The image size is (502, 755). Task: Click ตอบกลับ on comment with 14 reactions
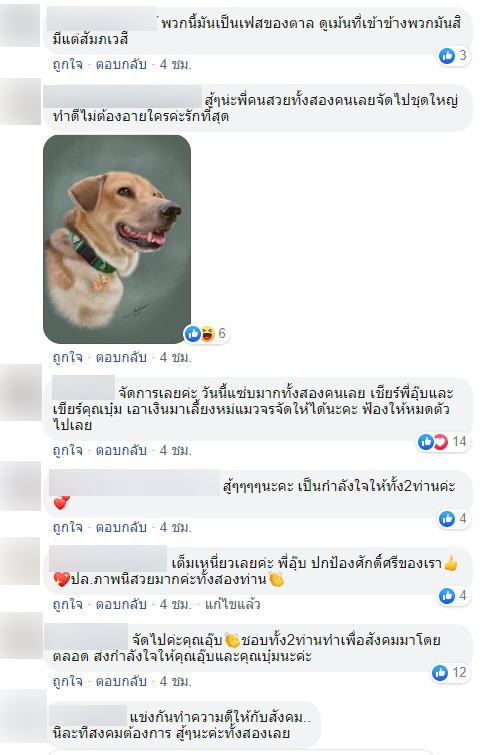tap(121, 450)
